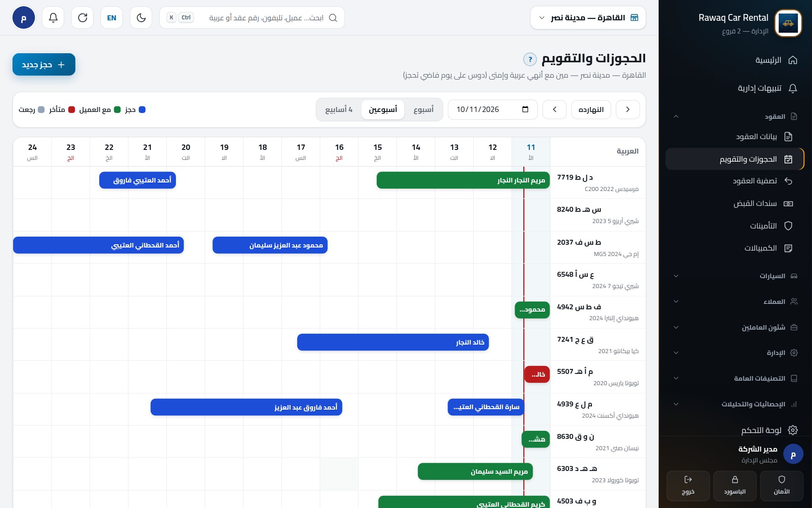Click the user avatar in the top bar
The image size is (812, 508).
[23, 18]
